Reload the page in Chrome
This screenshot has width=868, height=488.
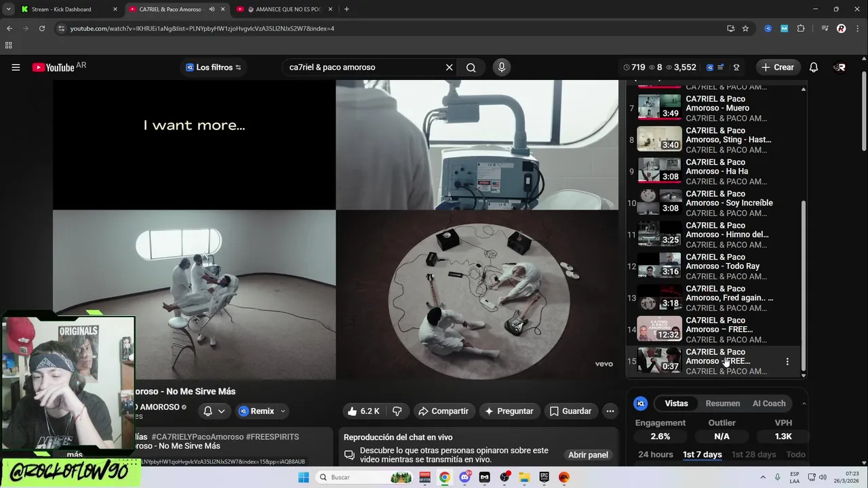[x=42, y=28]
